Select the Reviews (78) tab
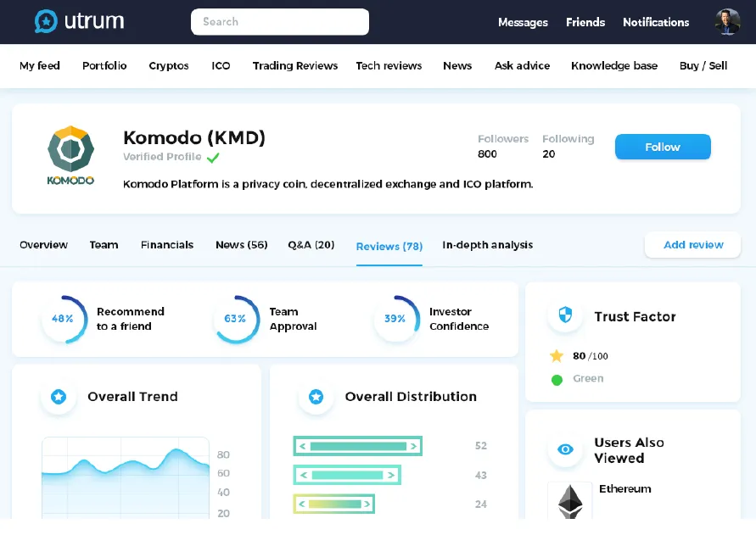756x535 pixels. pyautogui.click(x=389, y=246)
